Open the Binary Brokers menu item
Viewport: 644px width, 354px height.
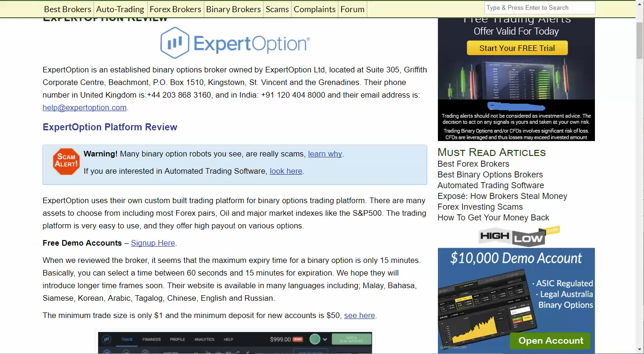click(233, 9)
